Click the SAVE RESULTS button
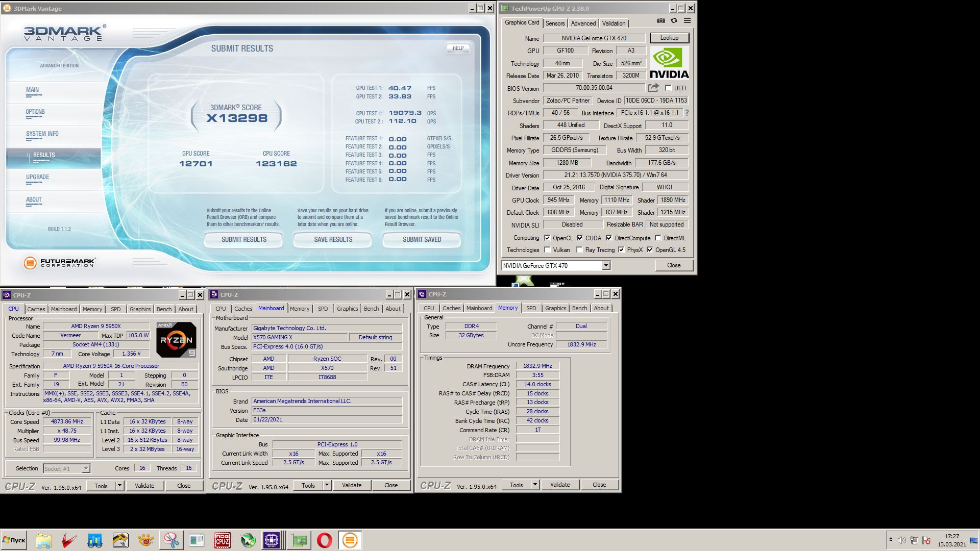 (x=333, y=239)
